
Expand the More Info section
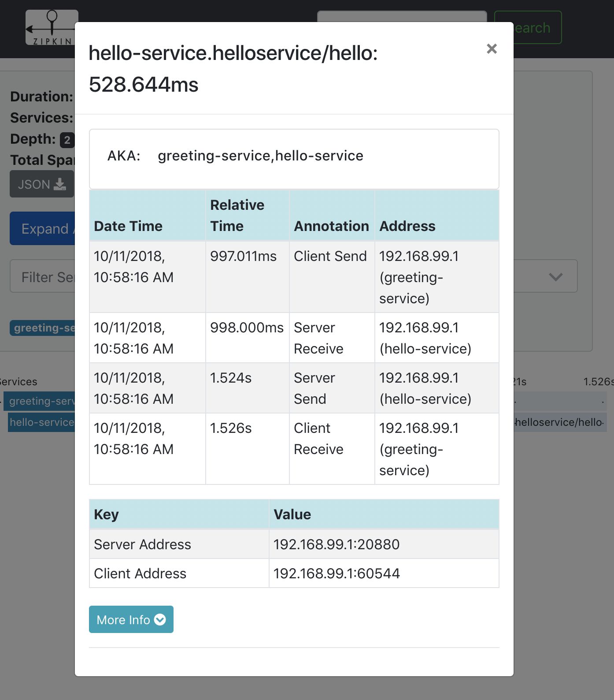tap(131, 619)
